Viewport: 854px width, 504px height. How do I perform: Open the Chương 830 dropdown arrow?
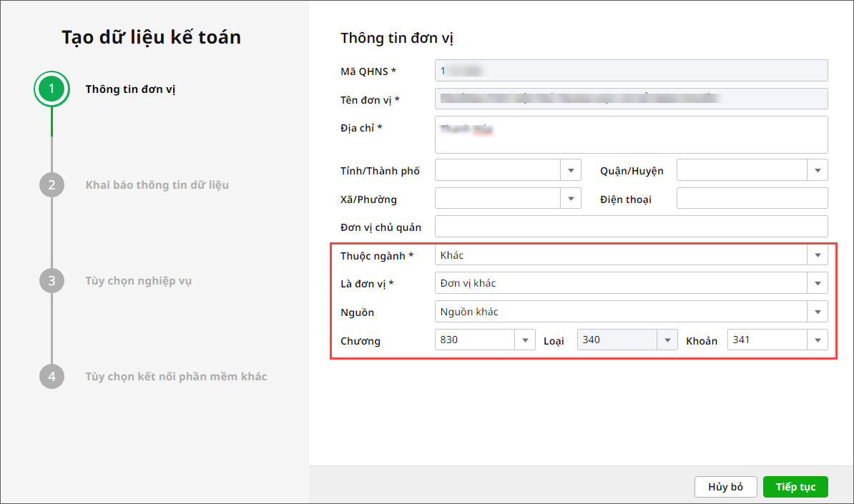click(525, 340)
